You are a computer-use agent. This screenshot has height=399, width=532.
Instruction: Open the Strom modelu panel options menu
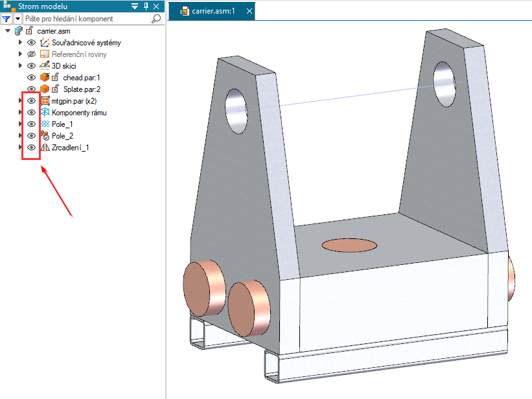(x=135, y=6)
